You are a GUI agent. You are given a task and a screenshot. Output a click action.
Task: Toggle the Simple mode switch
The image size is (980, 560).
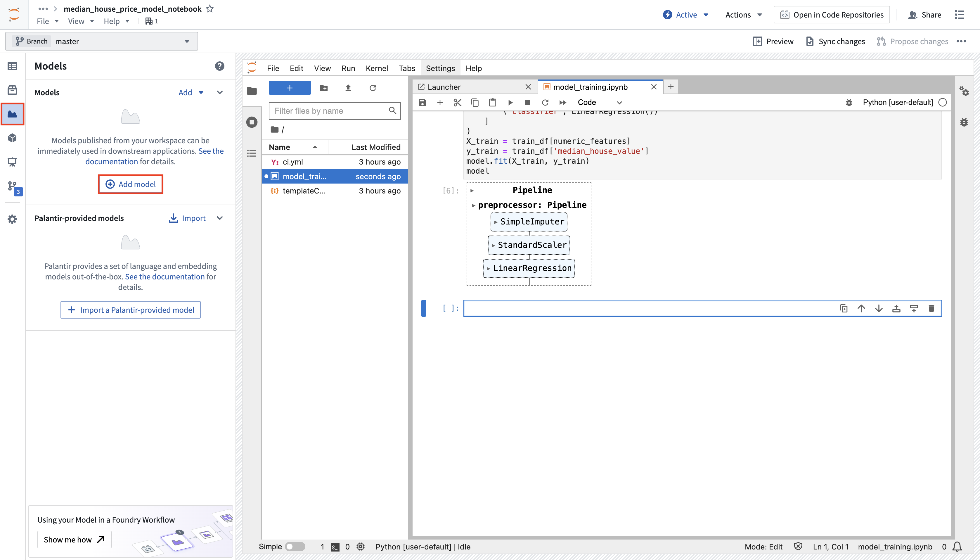(295, 546)
